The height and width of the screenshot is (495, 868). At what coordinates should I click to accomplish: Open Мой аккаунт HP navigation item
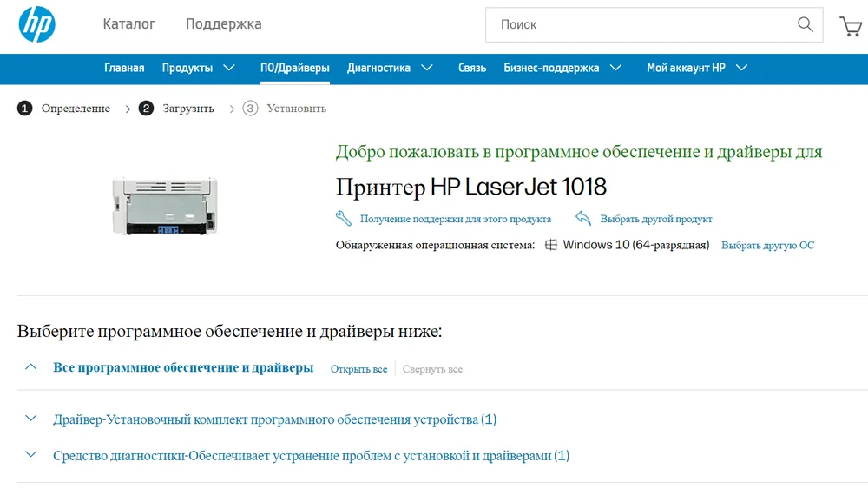(x=686, y=68)
